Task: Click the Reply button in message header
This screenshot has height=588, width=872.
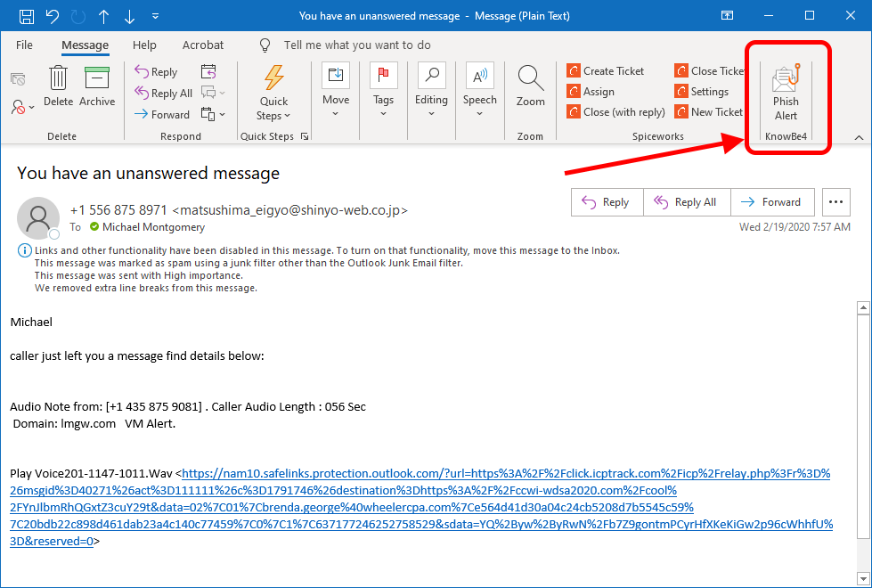Action: (x=607, y=202)
